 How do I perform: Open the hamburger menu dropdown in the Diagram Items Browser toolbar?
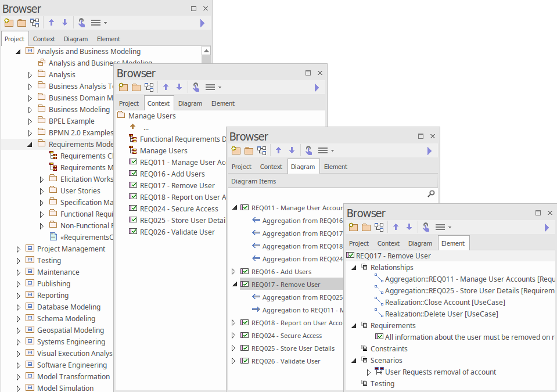(x=325, y=150)
